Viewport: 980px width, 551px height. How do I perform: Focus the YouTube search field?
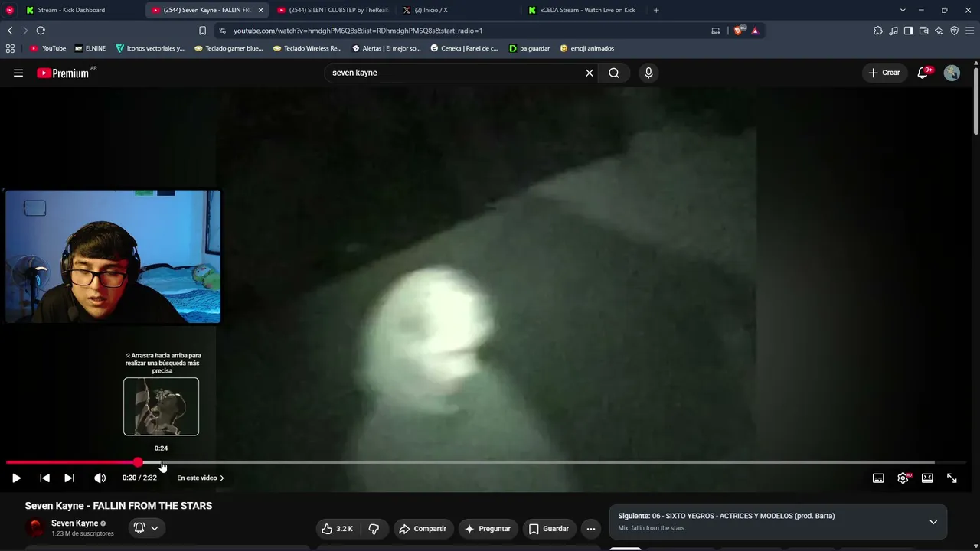pyautogui.click(x=456, y=73)
